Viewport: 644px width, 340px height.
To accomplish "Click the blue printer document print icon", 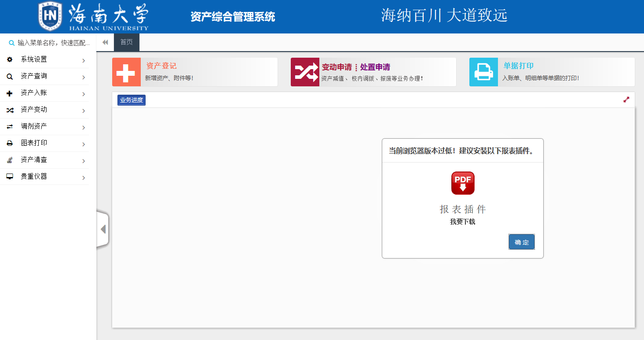I will tap(483, 72).
